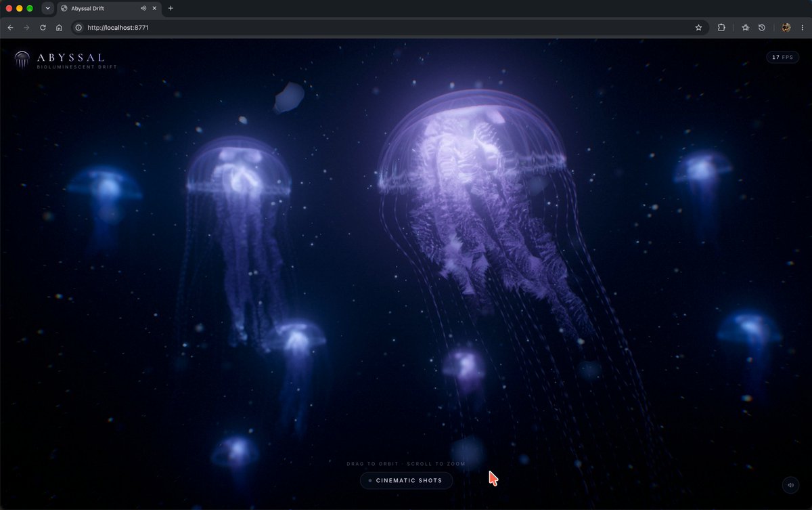Image resolution: width=812 pixels, height=510 pixels.
Task: Toggle the sound speaker button on the page
Action: point(790,485)
